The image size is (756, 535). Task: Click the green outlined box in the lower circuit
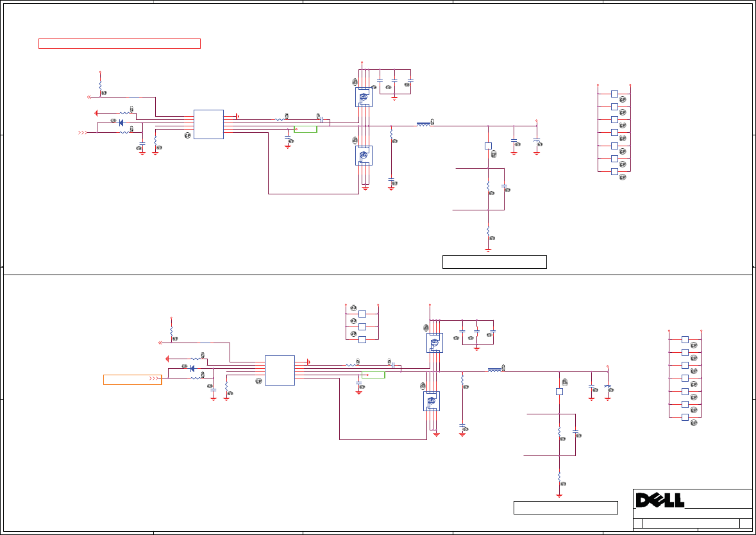[x=373, y=375]
